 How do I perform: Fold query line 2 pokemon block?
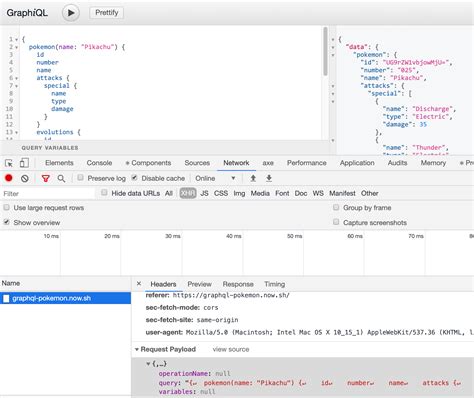16,47
